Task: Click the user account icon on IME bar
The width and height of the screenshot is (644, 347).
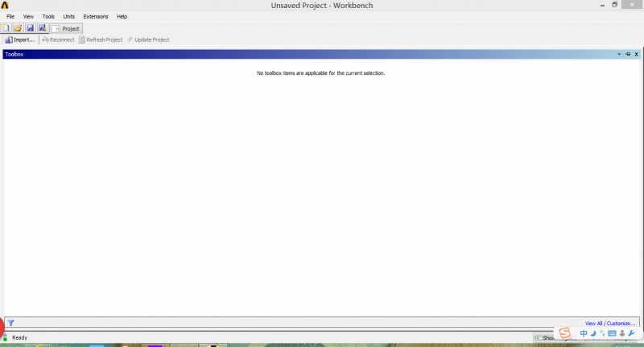Action: click(x=622, y=333)
